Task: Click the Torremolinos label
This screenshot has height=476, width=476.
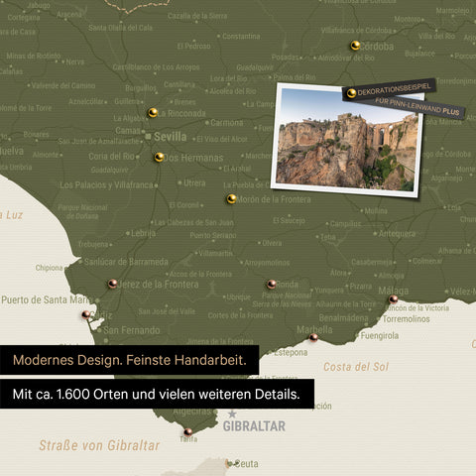Action: tap(407, 319)
